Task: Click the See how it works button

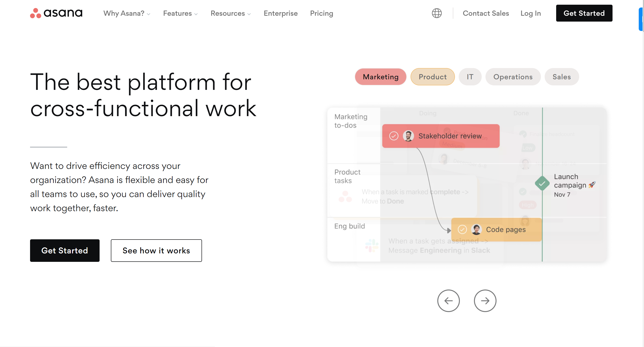Action: [156, 251]
